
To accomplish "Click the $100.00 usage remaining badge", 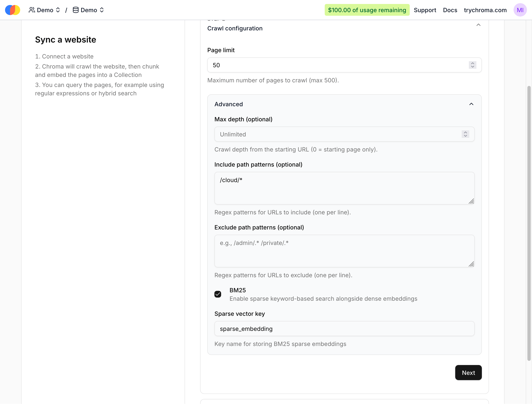I will pos(367,10).
